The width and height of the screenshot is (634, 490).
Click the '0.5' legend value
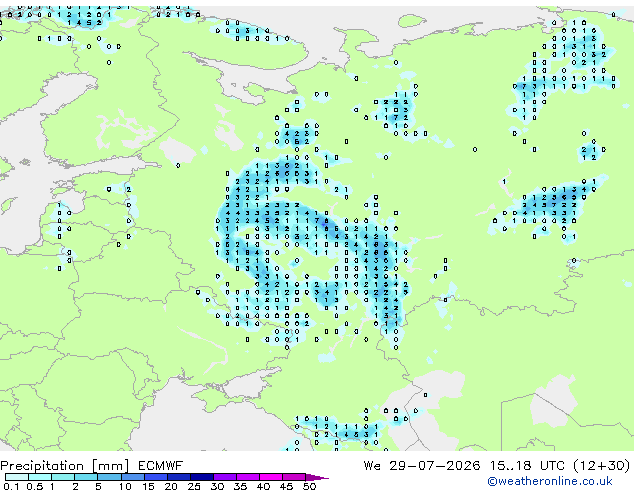(35, 486)
